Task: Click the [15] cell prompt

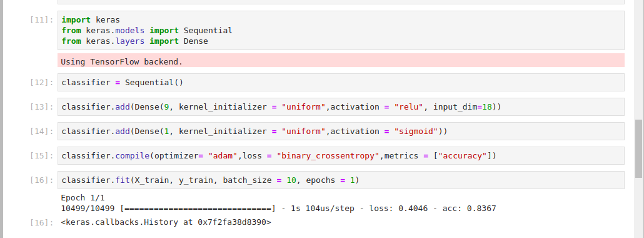Action: pos(42,156)
